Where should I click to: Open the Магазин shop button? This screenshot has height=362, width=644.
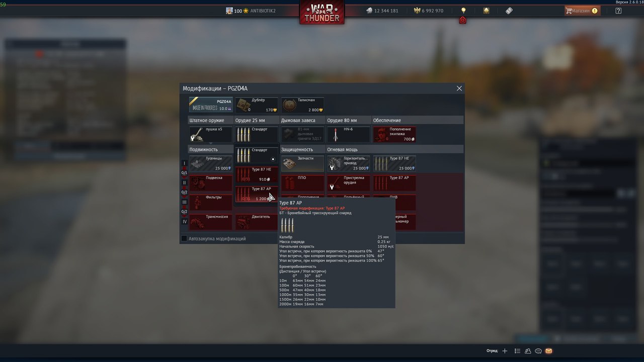(x=582, y=11)
